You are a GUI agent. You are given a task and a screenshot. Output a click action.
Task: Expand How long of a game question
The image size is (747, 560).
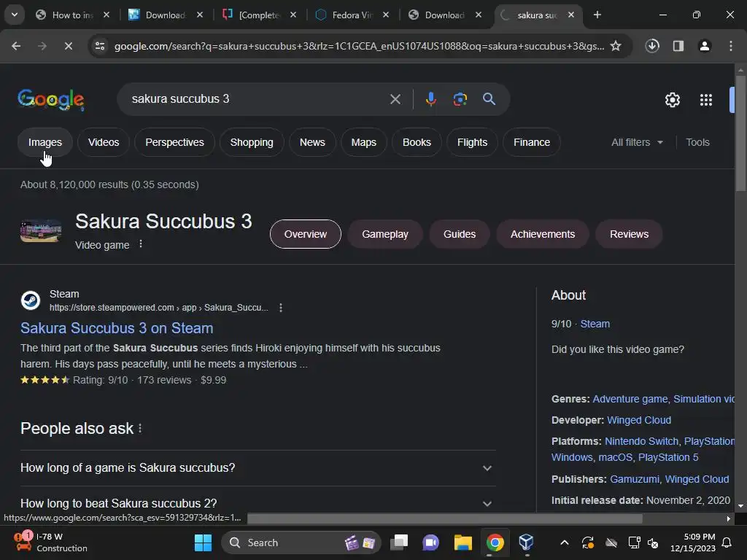coord(258,467)
